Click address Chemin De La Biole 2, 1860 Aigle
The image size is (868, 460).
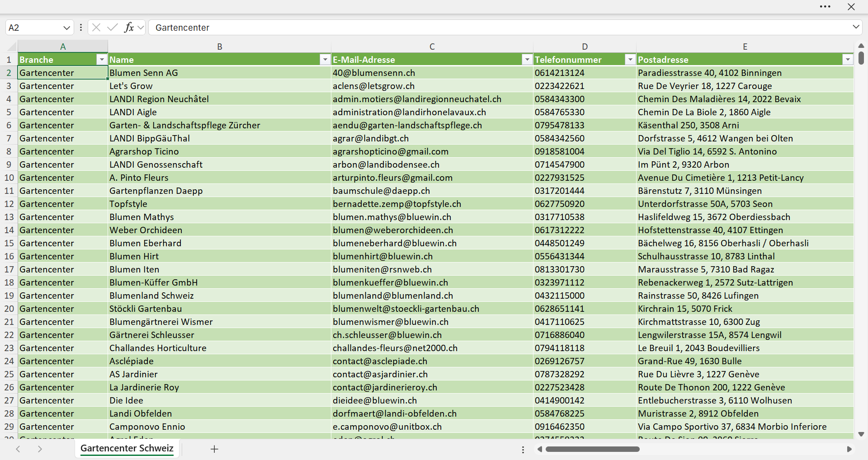tap(745, 112)
